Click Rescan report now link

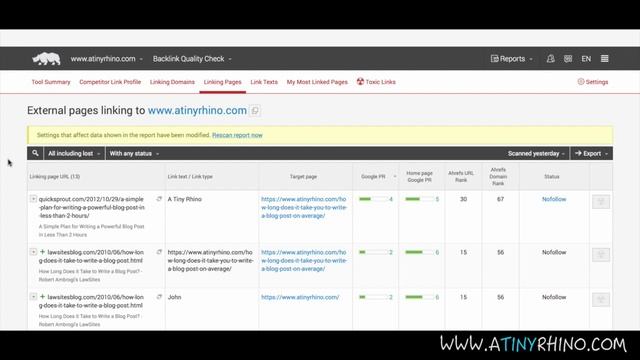pyautogui.click(x=237, y=135)
